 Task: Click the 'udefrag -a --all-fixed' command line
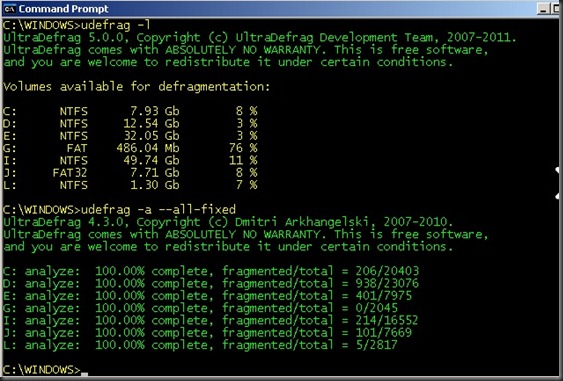(119, 209)
